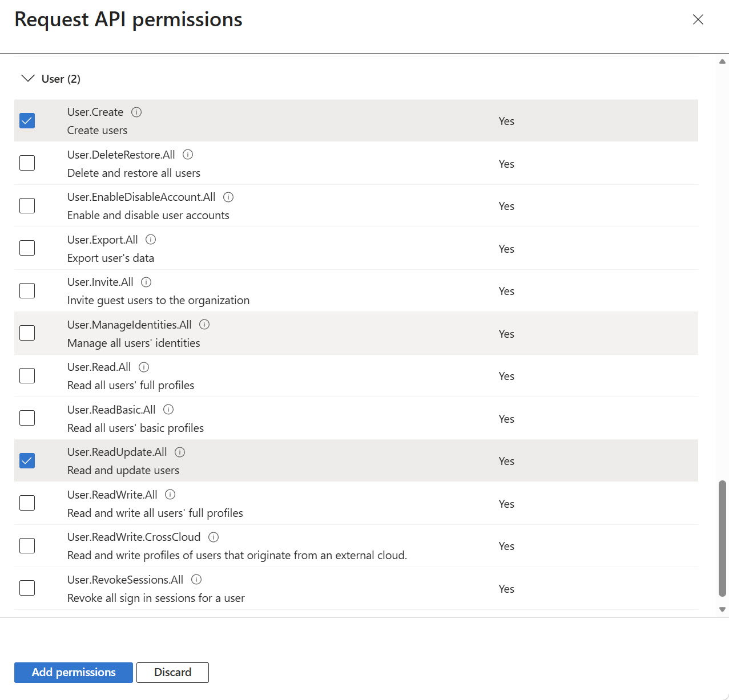Click the Add permissions button

pos(74,673)
